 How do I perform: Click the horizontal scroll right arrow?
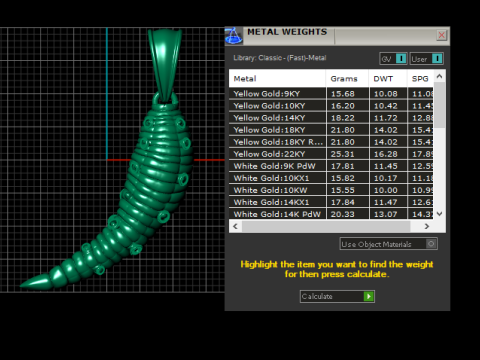click(427, 226)
